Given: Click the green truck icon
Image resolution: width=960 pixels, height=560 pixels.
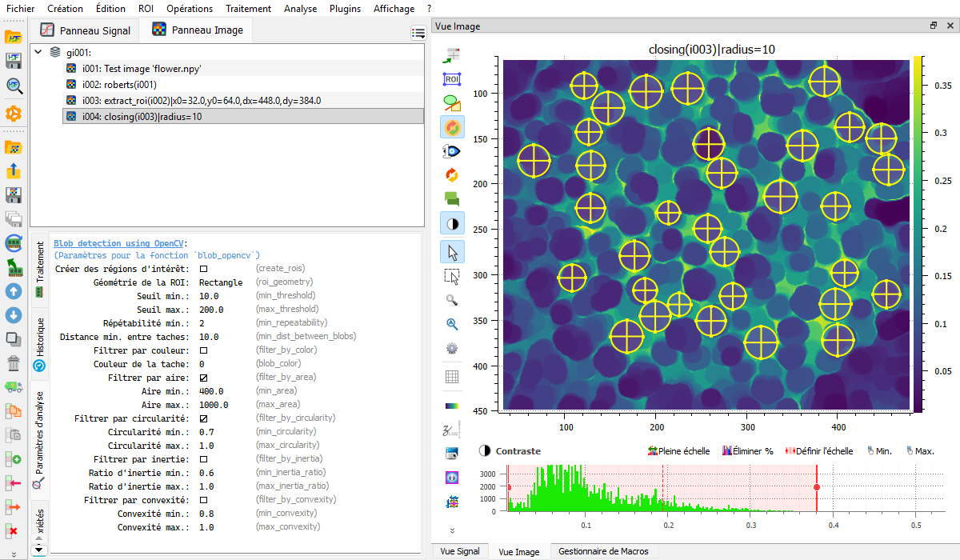Looking at the screenshot, I should (x=13, y=387).
